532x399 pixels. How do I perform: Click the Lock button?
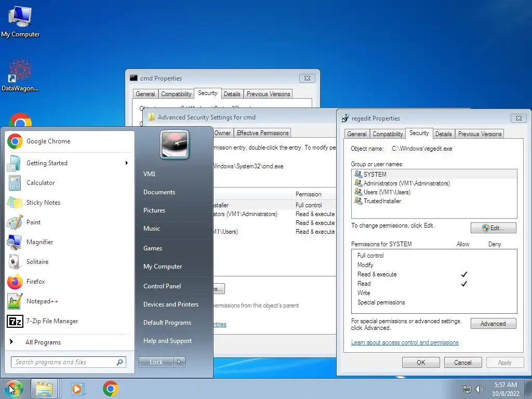point(156,362)
